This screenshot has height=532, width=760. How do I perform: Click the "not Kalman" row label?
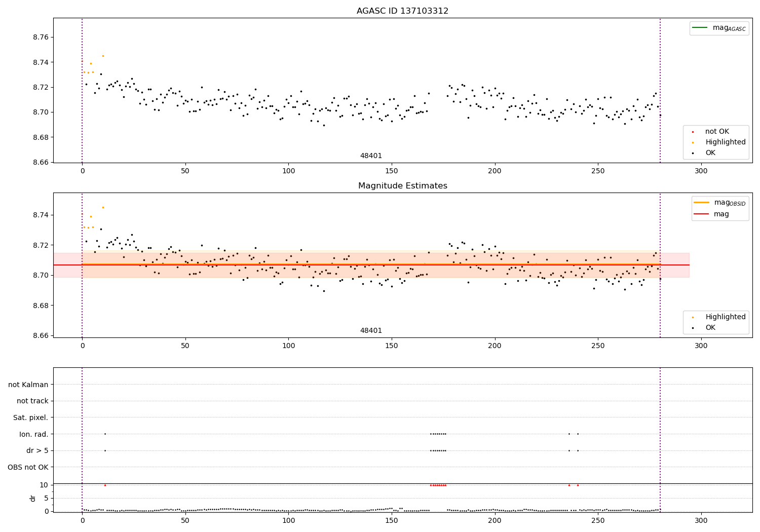tap(28, 385)
